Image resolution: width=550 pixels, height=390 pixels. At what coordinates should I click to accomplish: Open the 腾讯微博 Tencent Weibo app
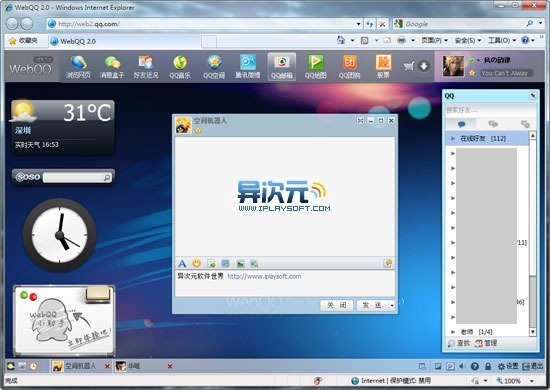pyautogui.click(x=248, y=67)
